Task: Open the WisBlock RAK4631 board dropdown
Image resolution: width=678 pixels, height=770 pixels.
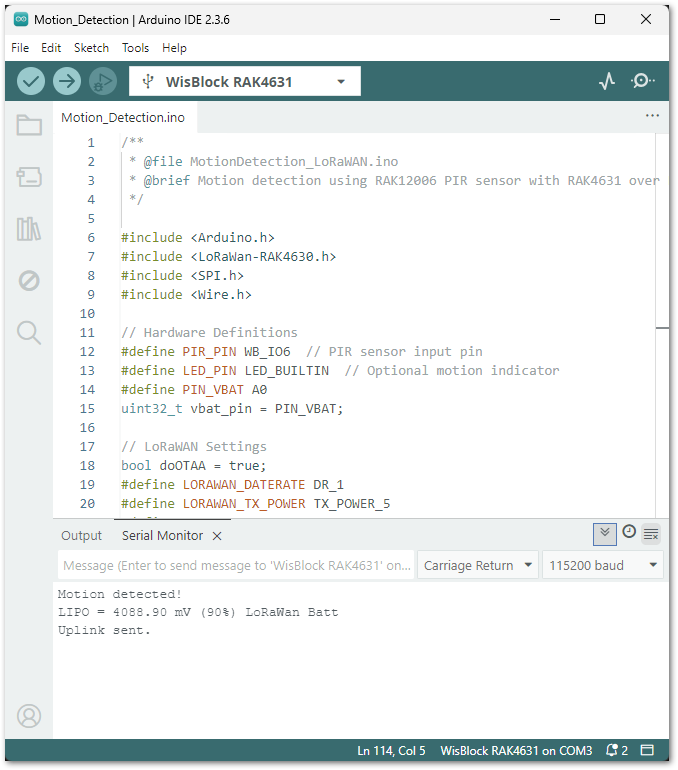Action: tap(244, 81)
